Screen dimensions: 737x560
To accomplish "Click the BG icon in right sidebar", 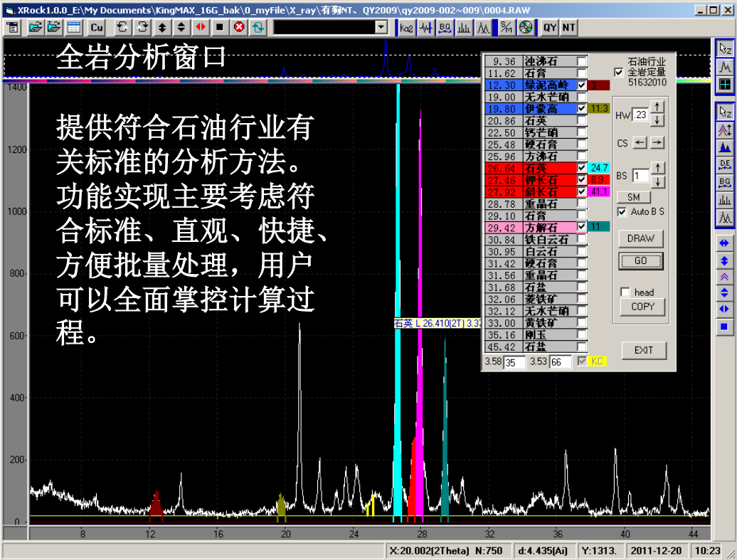I will tap(725, 182).
